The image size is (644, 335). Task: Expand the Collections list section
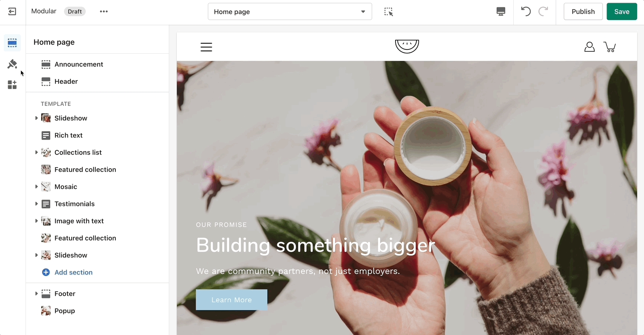point(36,152)
